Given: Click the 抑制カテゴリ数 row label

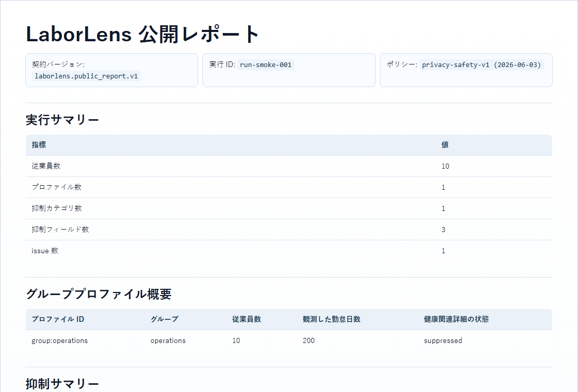Looking at the screenshot, I should (x=57, y=208).
